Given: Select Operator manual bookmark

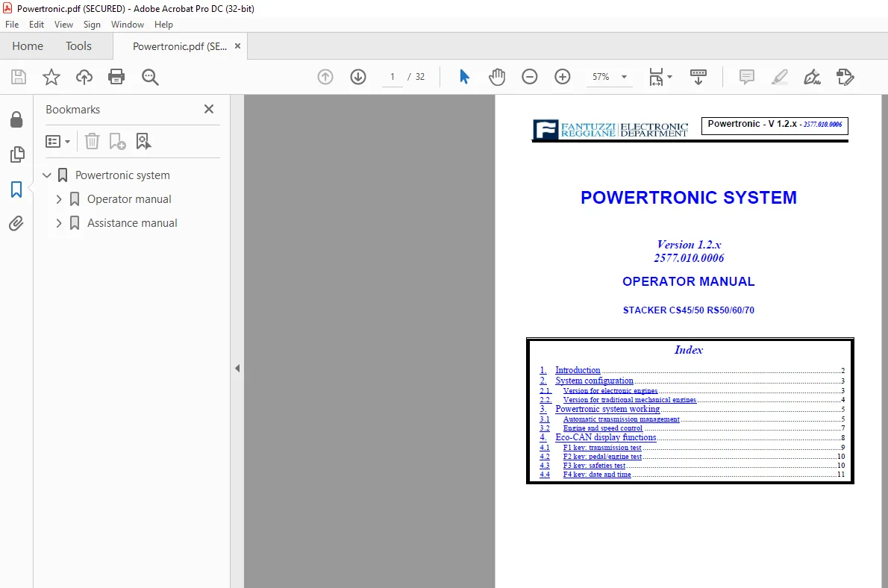Looking at the screenshot, I should (x=129, y=199).
